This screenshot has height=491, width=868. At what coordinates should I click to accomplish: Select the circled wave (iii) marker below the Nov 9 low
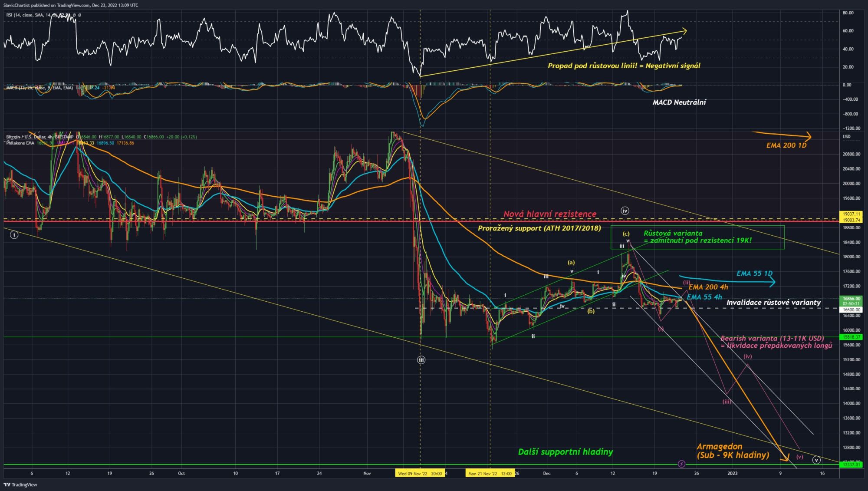point(421,360)
